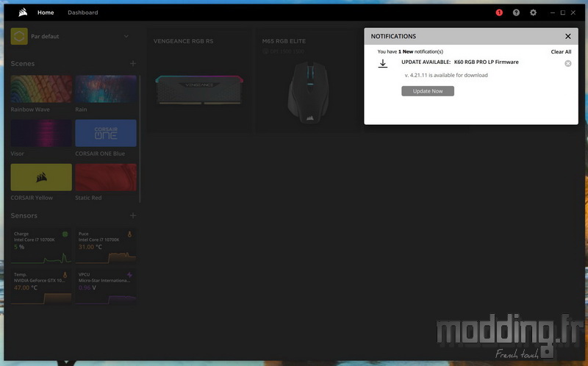Switch to the Dashboard tab
The height and width of the screenshot is (366, 588).
tap(83, 12)
